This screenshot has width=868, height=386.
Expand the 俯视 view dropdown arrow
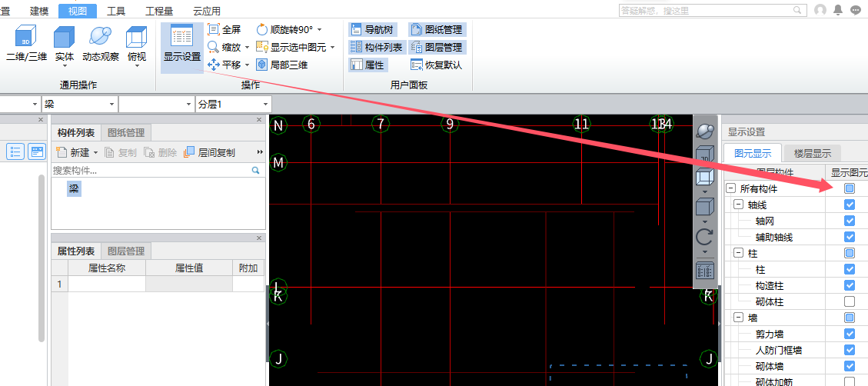tap(137, 66)
